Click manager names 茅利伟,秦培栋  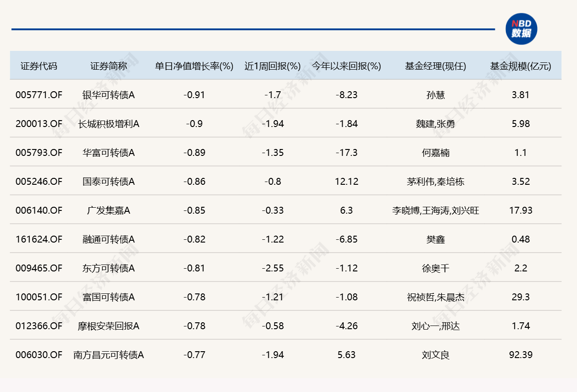435,182
